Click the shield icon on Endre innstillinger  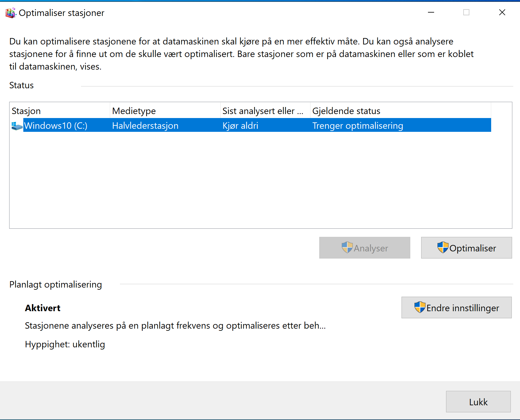pos(420,307)
